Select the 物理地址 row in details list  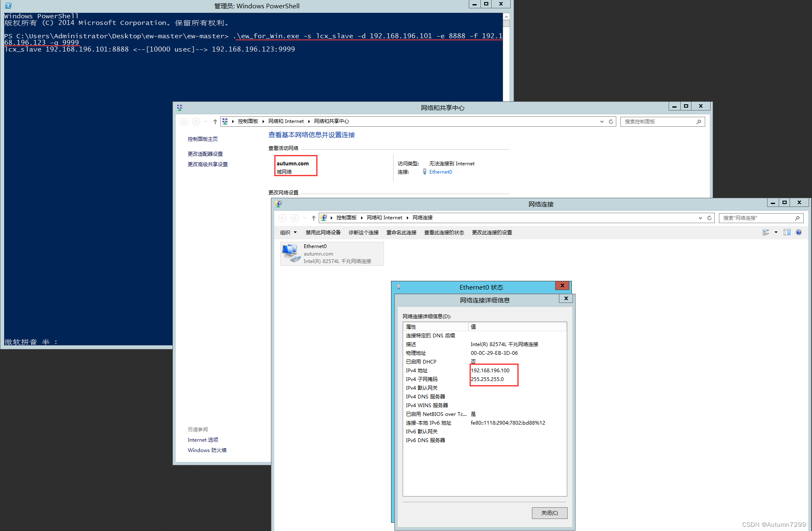[485, 353]
